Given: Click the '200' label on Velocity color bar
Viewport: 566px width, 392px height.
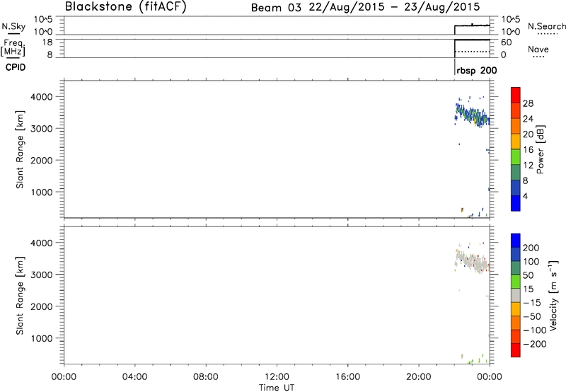Looking at the screenshot, I should 531,248.
